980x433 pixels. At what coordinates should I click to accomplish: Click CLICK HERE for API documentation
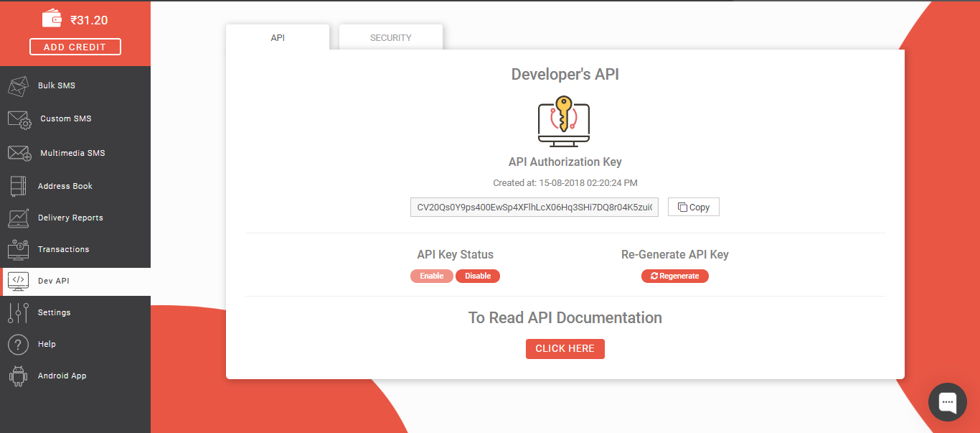coord(565,348)
